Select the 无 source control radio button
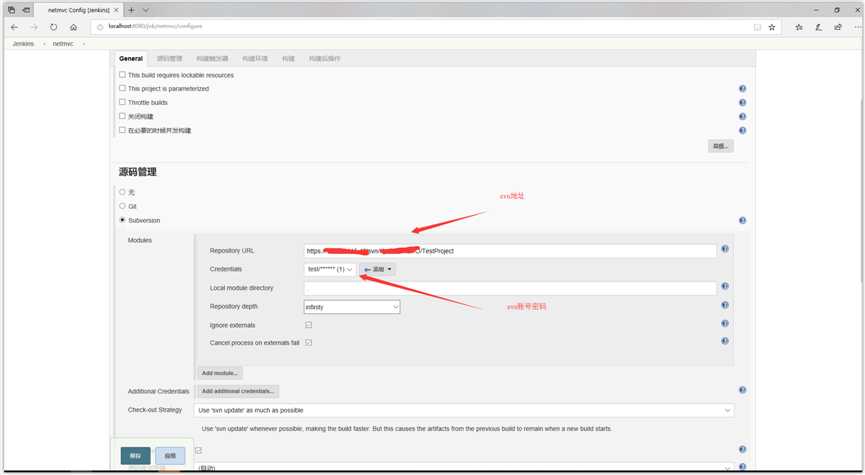 click(122, 192)
